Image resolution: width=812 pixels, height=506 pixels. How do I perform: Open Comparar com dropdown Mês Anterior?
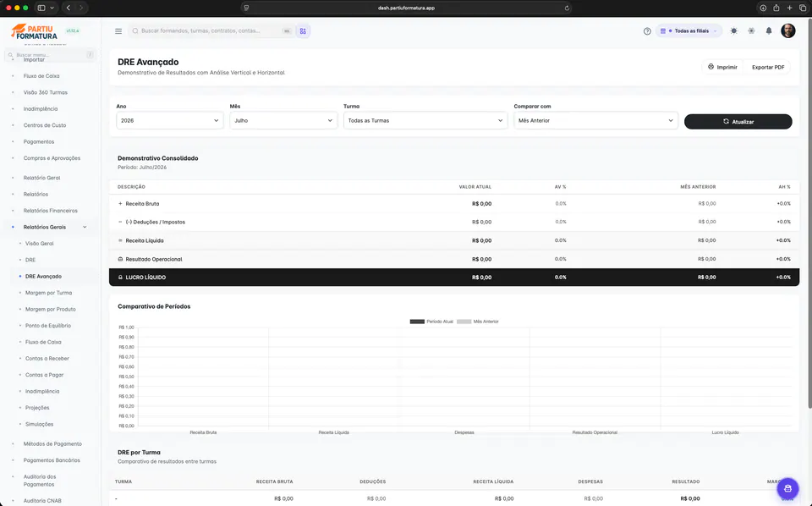(595, 121)
